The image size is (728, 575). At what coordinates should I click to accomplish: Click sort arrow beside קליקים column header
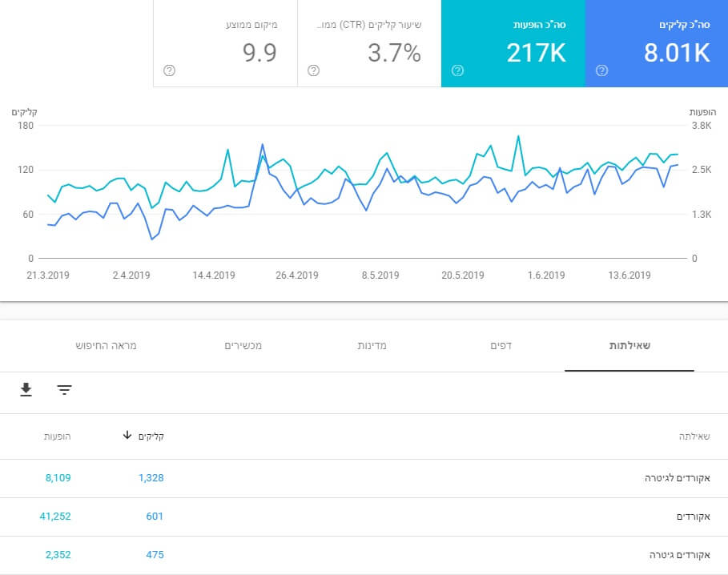click(127, 436)
